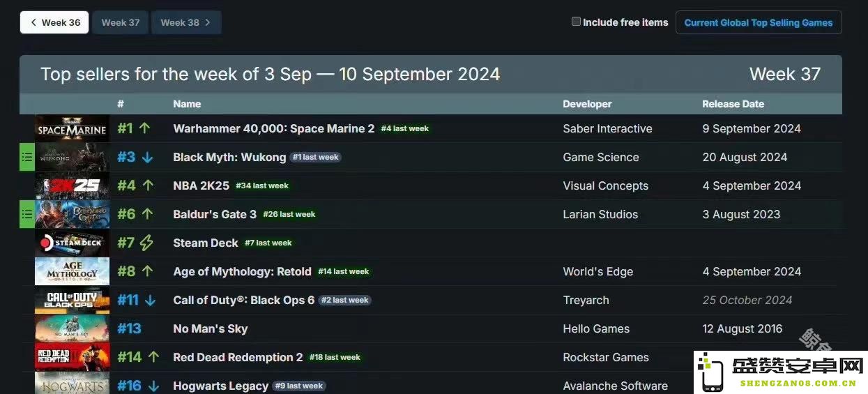Screen dimensions: 868x394
Task: Go back to Week 36
Action: tap(54, 22)
